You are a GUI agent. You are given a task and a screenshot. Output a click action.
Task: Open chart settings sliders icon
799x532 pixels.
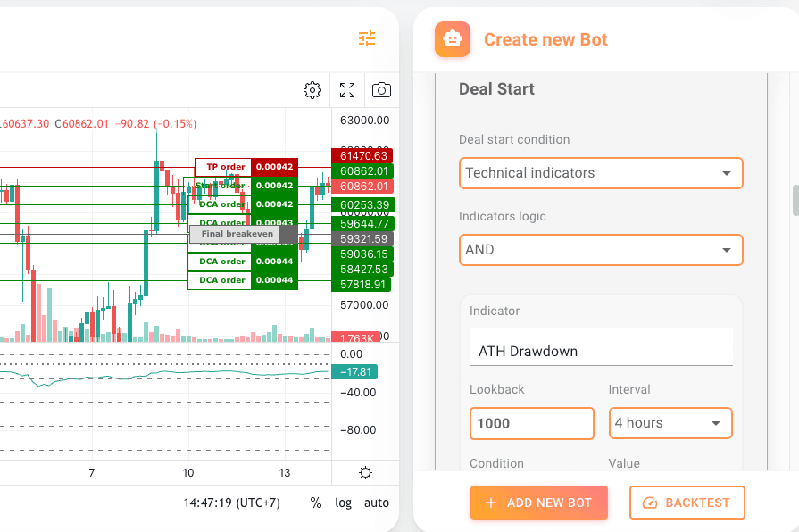tap(367, 38)
